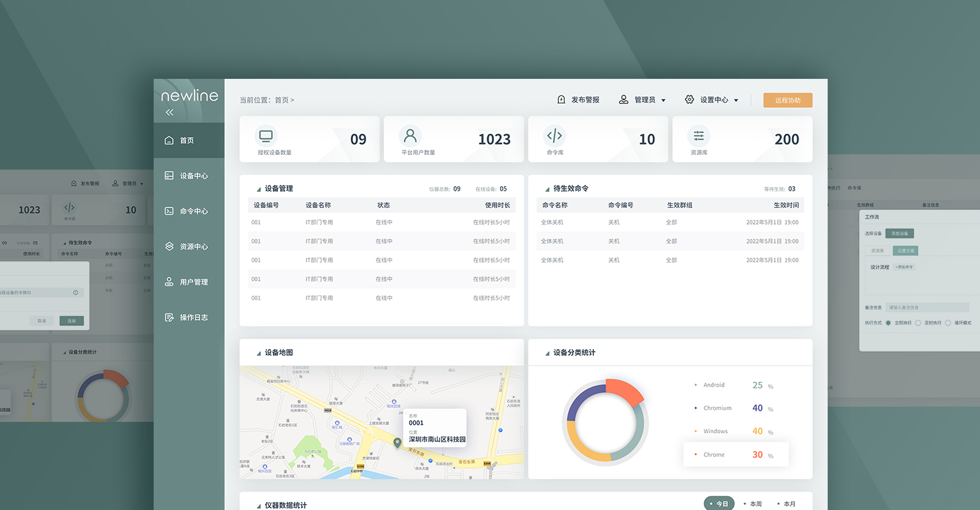The image size is (980, 510).
Task: Click the 设备中心 sidebar icon
Action: click(169, 176)
